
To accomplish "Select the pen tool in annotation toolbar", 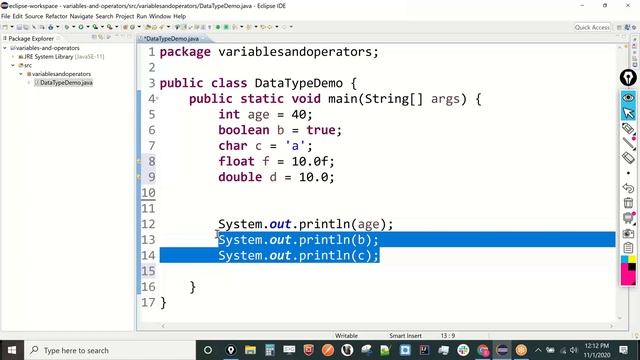I will tap(628, 129).
